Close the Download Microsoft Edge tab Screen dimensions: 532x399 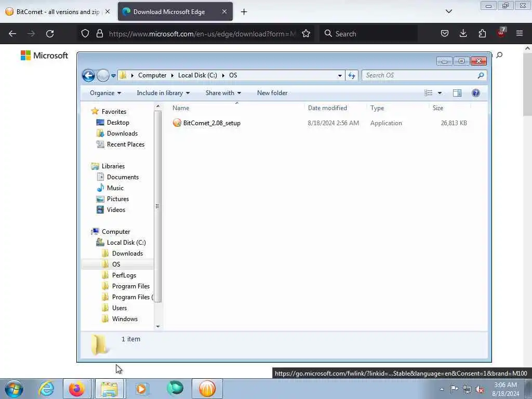(224, 11)
